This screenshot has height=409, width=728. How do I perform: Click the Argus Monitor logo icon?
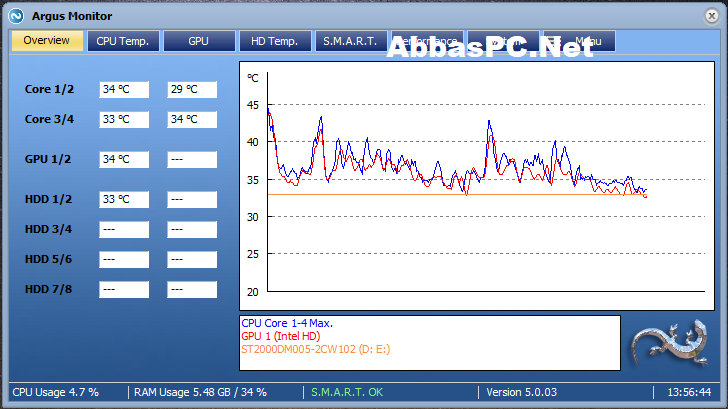pos(16,16)
